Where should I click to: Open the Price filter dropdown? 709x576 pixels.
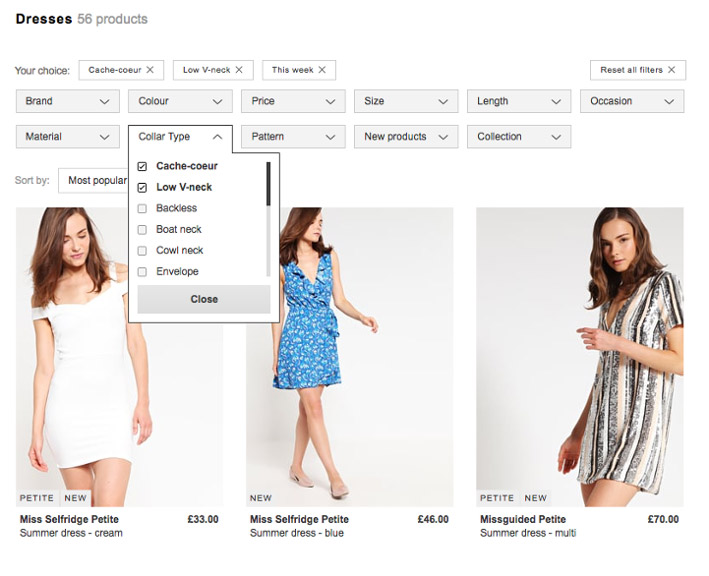coord(293,101)
